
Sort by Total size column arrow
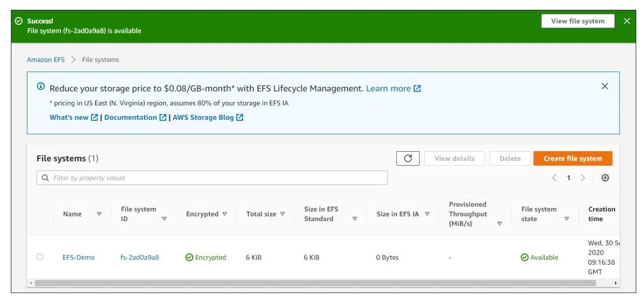282,214
